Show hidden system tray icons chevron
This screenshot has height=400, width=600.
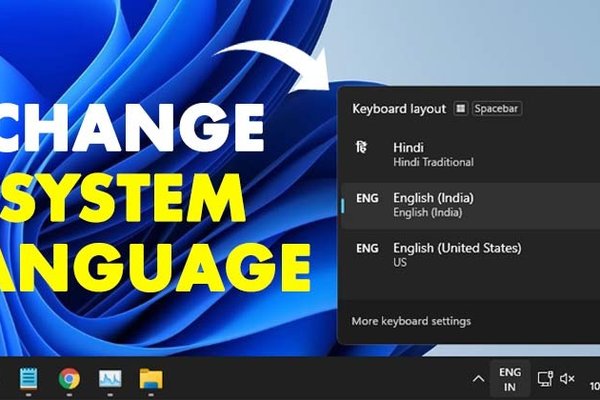[478, 379]
